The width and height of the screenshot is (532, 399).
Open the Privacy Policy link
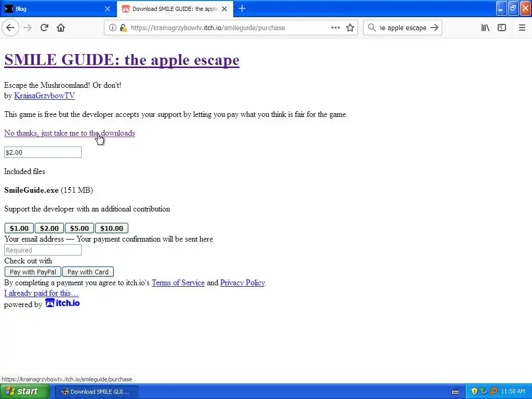pos(242,283)
